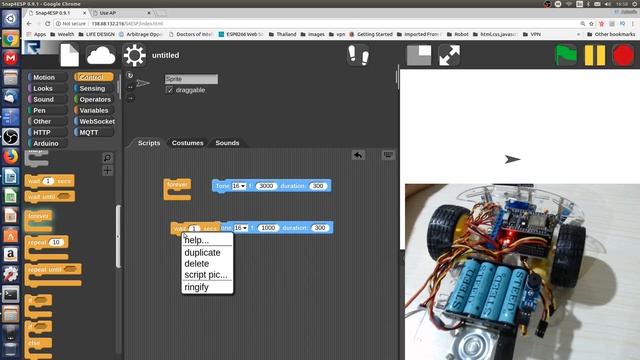Open the Thailand bookmarks folder
Viewport: 640px width, 360px height.
click(x=282, y=34)
